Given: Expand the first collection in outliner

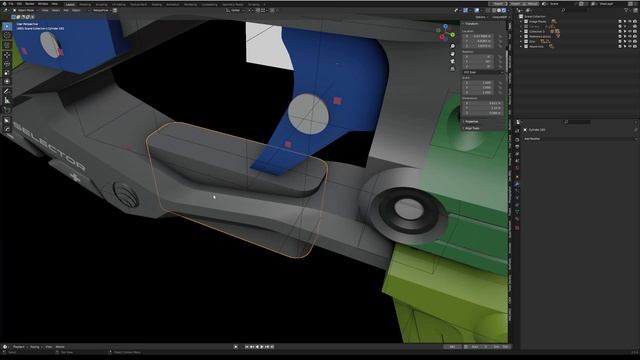Looking at the screenshot, I should 521,21.
